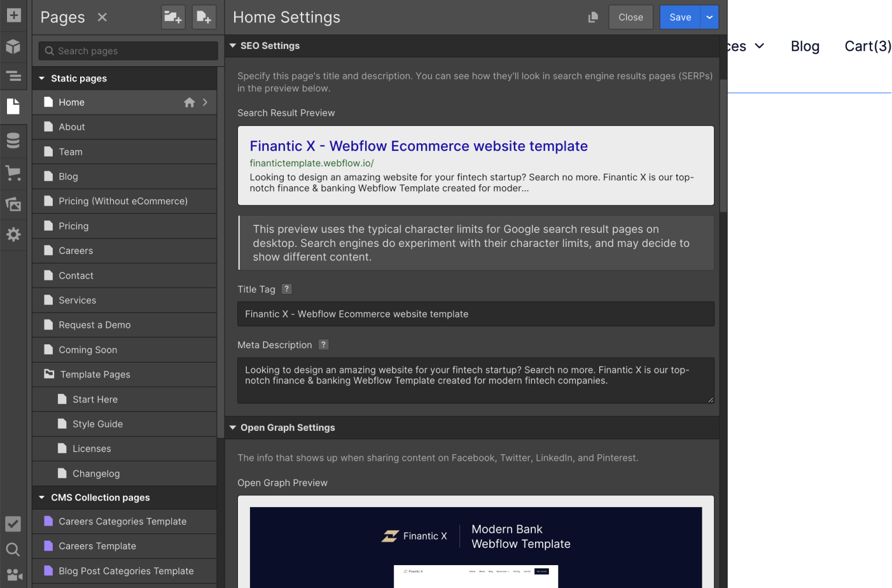Click the Template Pages folder icon
The width and height of the screenshot is (892, 588).
pos(49,374)
